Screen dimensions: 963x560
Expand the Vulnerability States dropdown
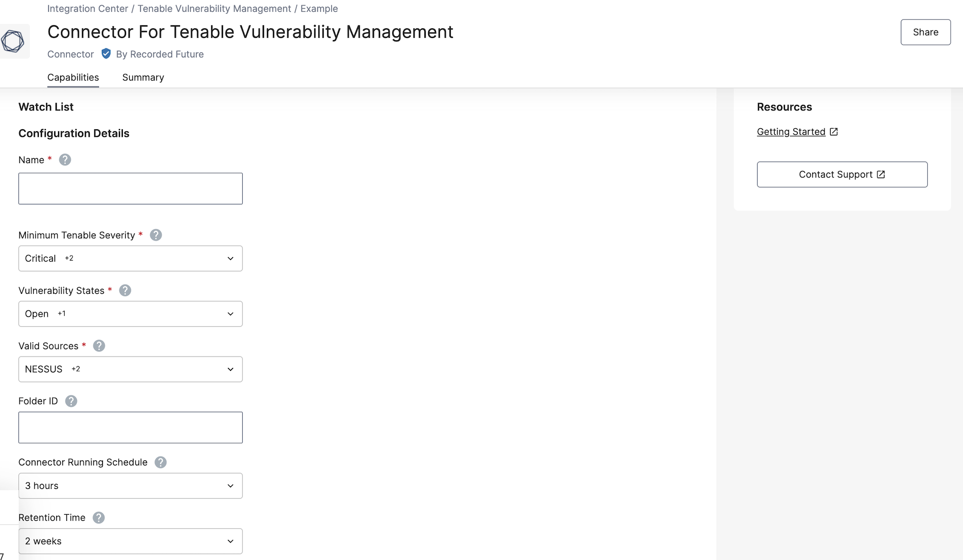[x=130, y=314]
